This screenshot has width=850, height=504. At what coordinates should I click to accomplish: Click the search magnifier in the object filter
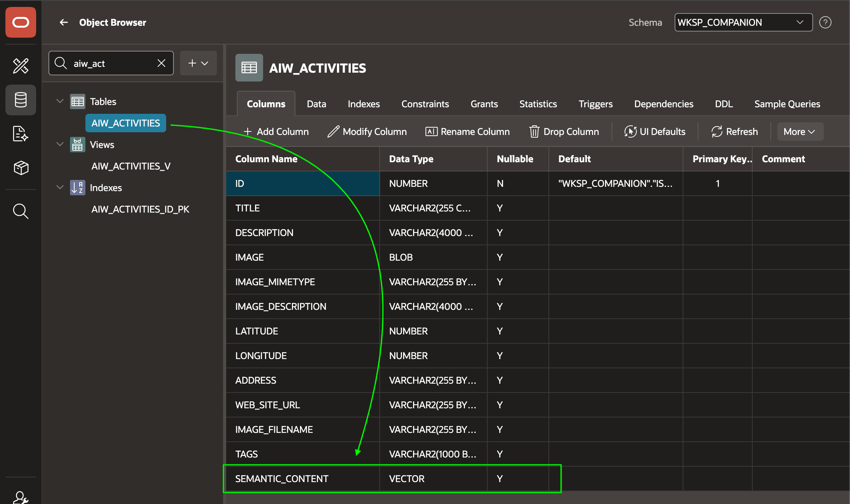(61, 63)
